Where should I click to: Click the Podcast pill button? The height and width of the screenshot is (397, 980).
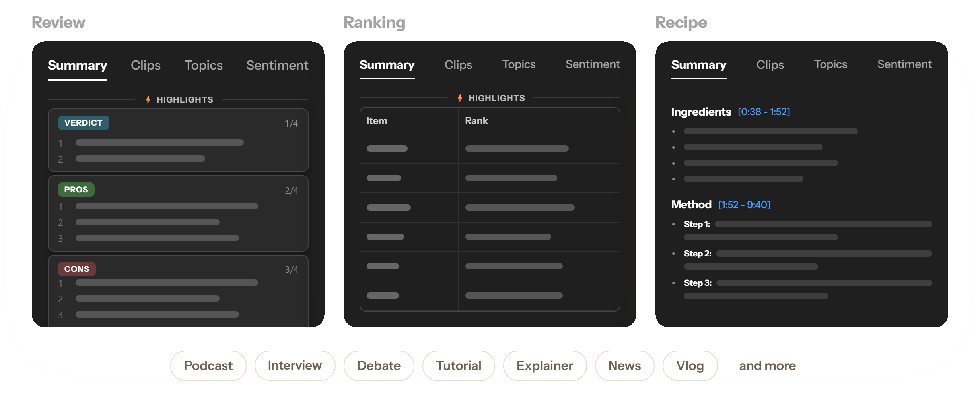point(208,366)
